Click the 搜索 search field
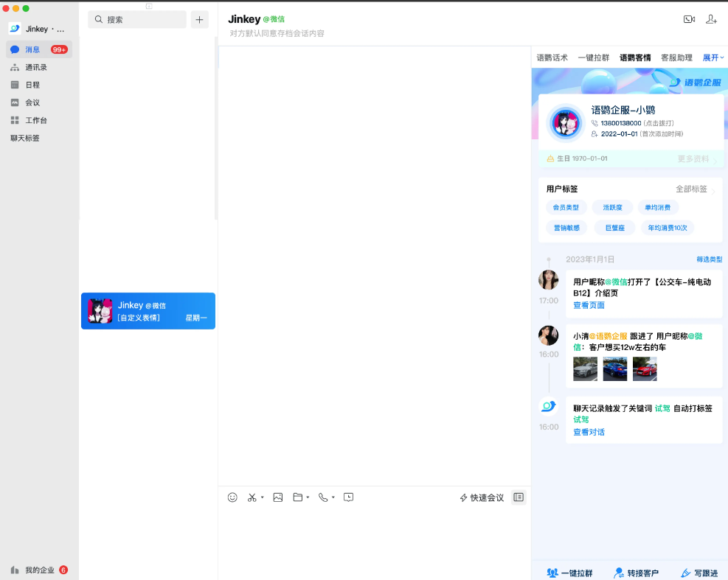The width and height of the screenshot is (728, 580). pyautogui.click(x=137, y=19)
